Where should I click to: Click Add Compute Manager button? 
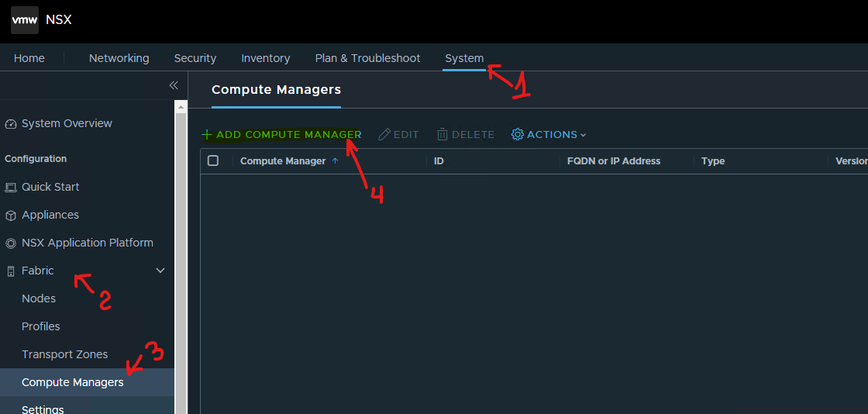click(281, 135)
